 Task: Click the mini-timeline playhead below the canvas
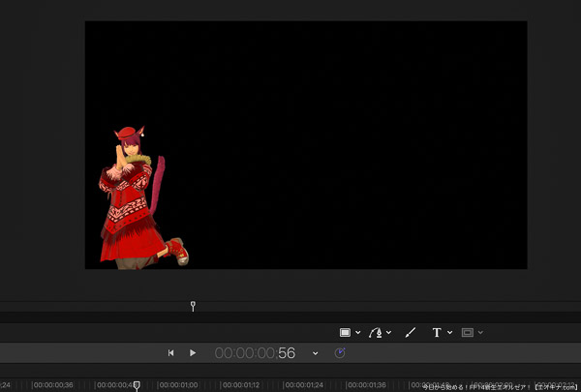coord(193,306)
